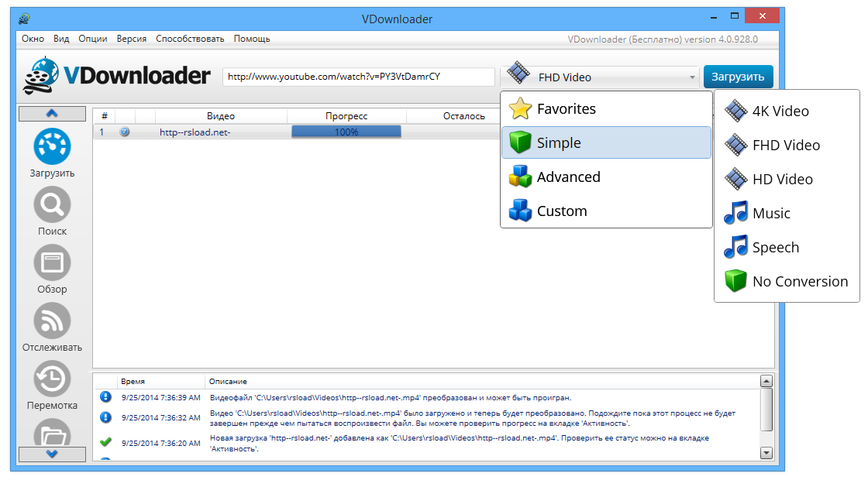The width and height of the screenshot is (868, 487).
Task: Click the green cube icon next to Simple
Action: (520, 142)
